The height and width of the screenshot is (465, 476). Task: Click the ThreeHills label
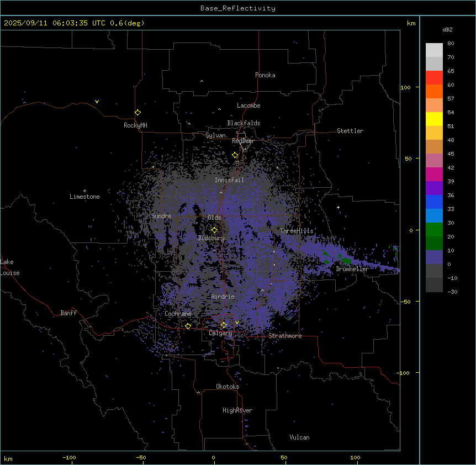[297, 231]
